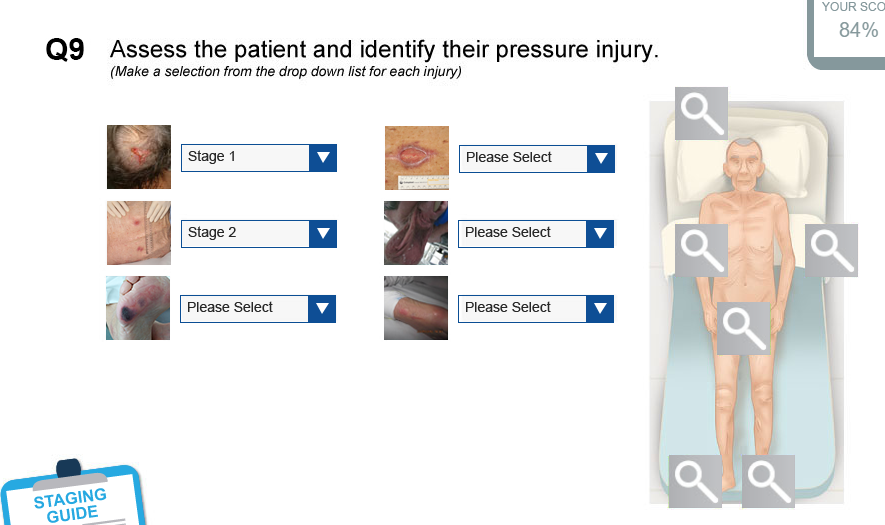Open the dropdown for the bruised heel photo
This screenshot has height=525, width=885.
point(258,309)
